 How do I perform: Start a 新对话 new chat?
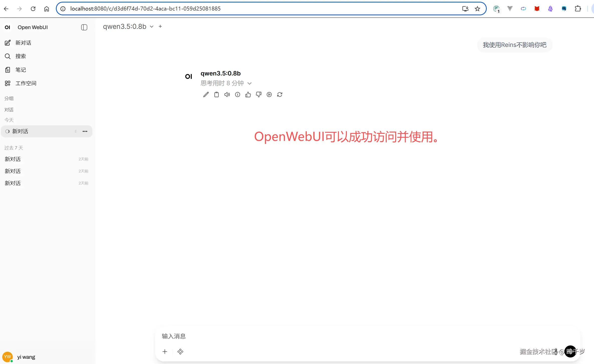point(24,43)
